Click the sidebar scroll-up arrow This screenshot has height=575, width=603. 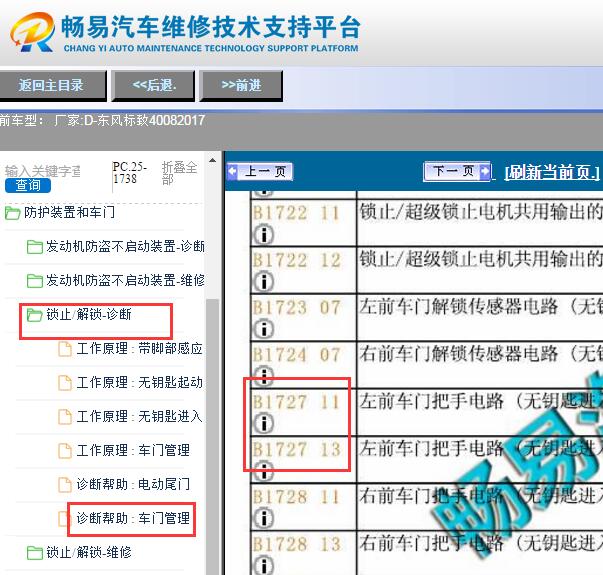click(212, 160)
